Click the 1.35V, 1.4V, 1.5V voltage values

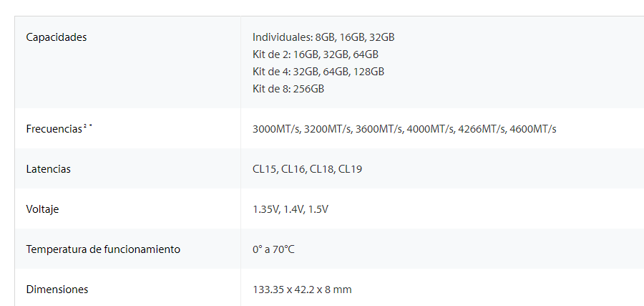click(291, 209)
